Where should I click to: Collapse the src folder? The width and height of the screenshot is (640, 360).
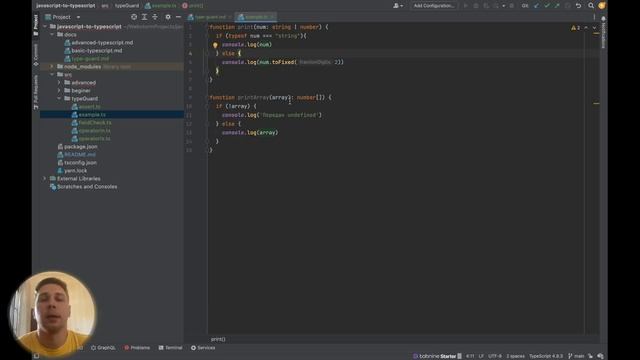(52, 75)
